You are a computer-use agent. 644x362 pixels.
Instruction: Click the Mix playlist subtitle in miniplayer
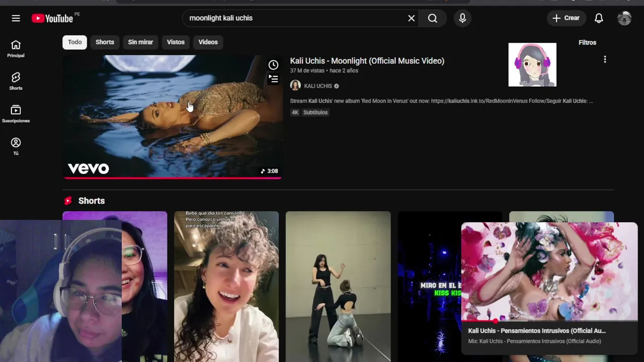pos(534,341)
